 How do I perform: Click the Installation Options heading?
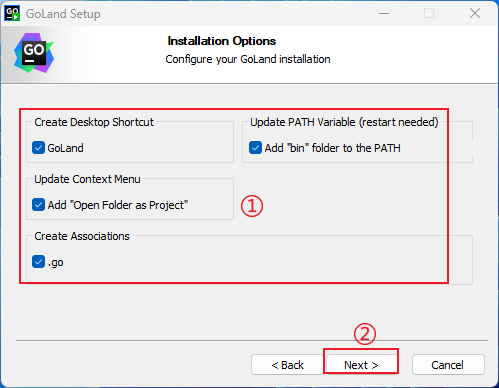click(222, 41)
